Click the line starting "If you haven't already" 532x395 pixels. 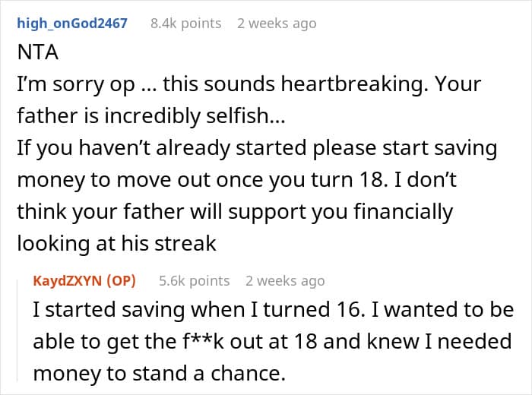(257, 148)
